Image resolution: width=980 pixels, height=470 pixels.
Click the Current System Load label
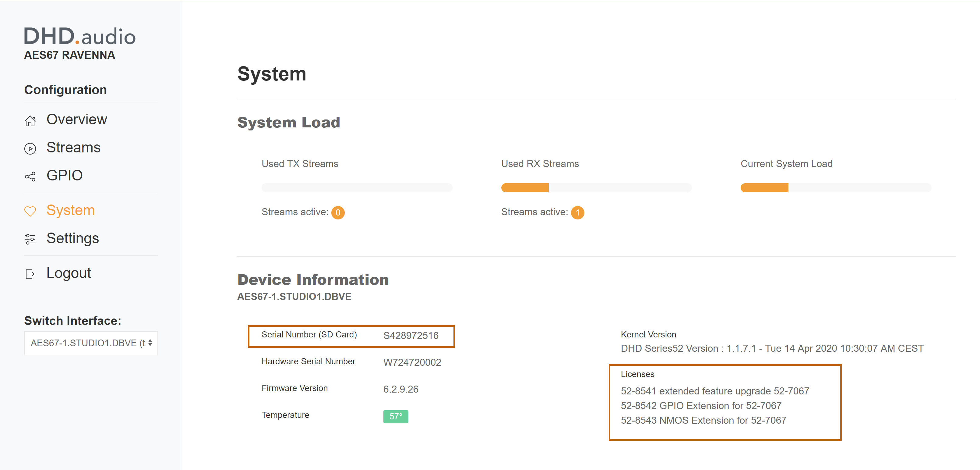click(786, 164)
